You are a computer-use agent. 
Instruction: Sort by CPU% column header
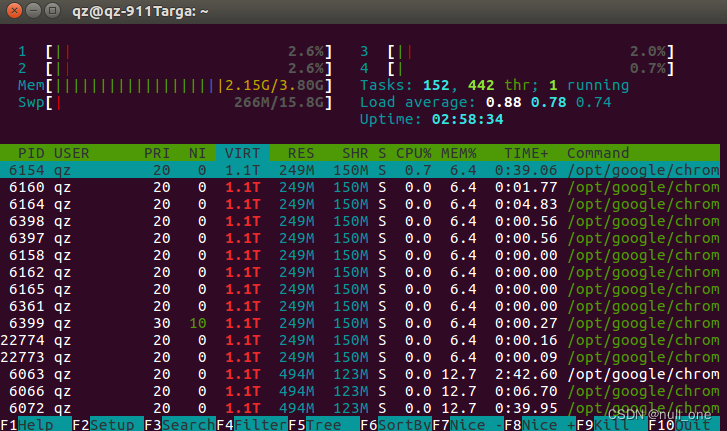pyautogui.click(x=414, y=153)
